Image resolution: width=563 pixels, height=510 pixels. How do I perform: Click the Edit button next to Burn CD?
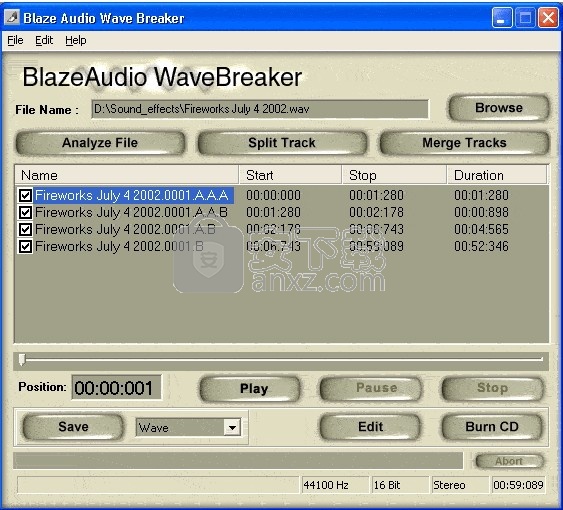pyautogui.click(x=370, y=427)
